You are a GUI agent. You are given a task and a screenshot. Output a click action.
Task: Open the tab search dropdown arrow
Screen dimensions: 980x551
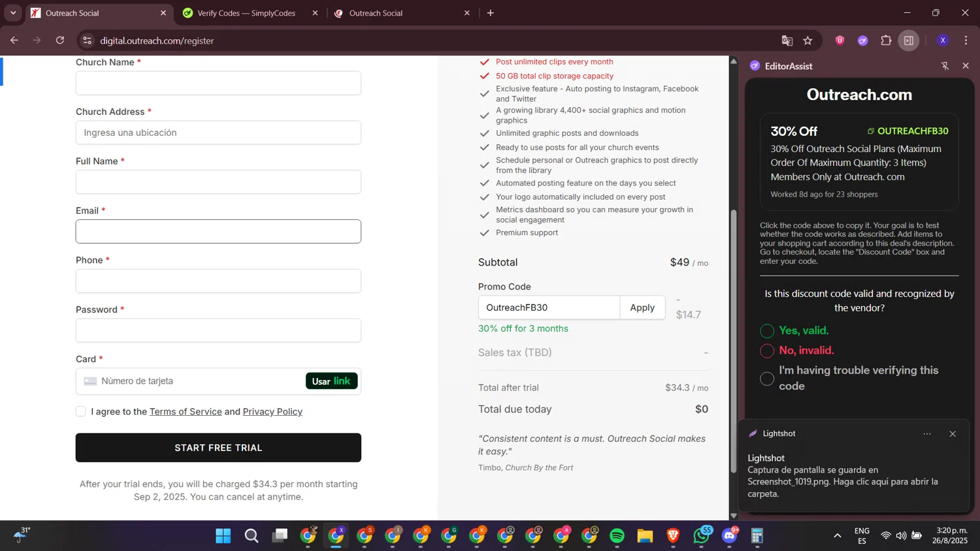13,12
